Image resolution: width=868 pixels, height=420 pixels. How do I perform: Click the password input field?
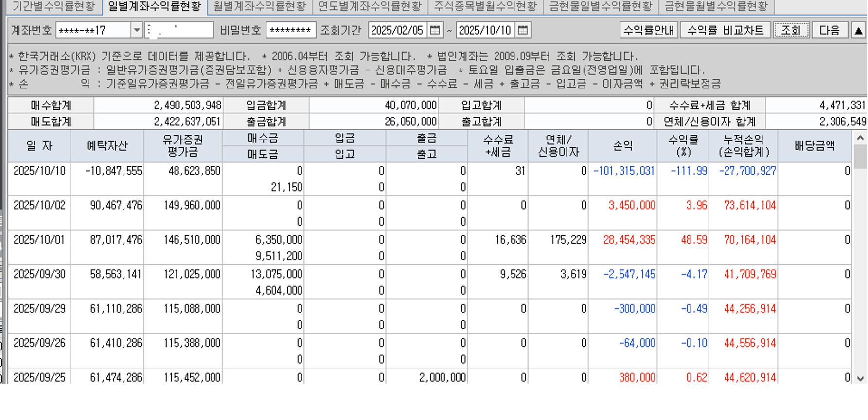(x=290, y=30)
